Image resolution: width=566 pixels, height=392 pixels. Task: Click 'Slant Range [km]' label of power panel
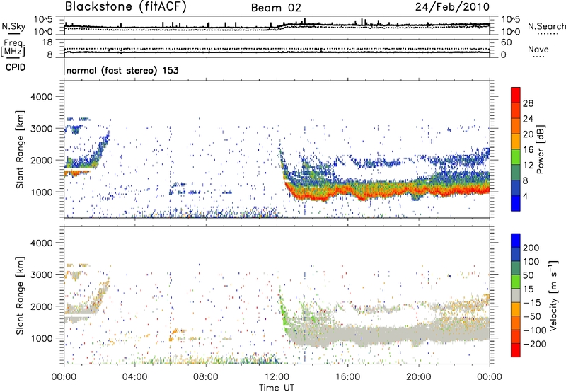click(x=20, y=149)
